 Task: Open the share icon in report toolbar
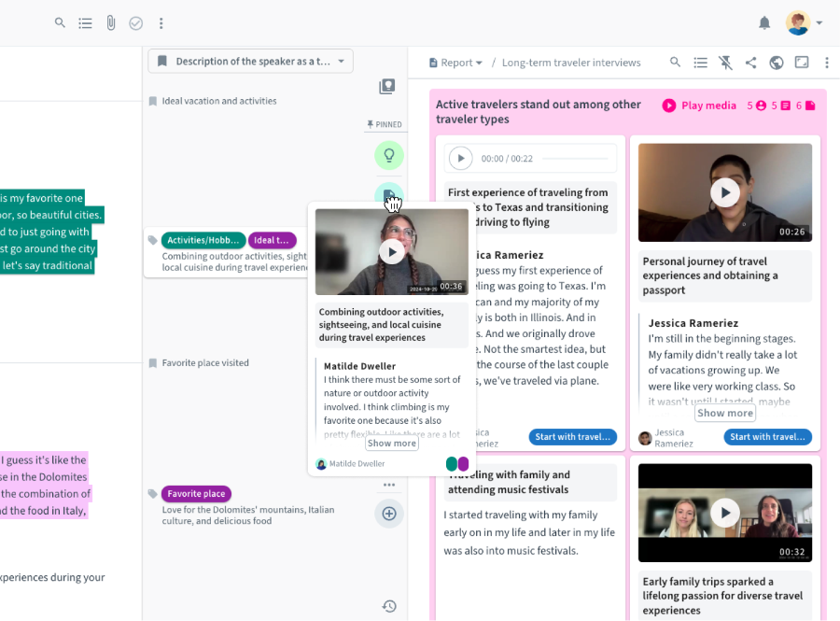click(x=750, y=63)
